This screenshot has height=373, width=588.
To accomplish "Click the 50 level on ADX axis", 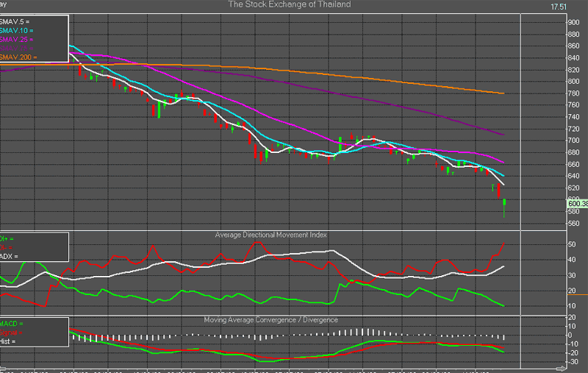I will pos(572,244).
